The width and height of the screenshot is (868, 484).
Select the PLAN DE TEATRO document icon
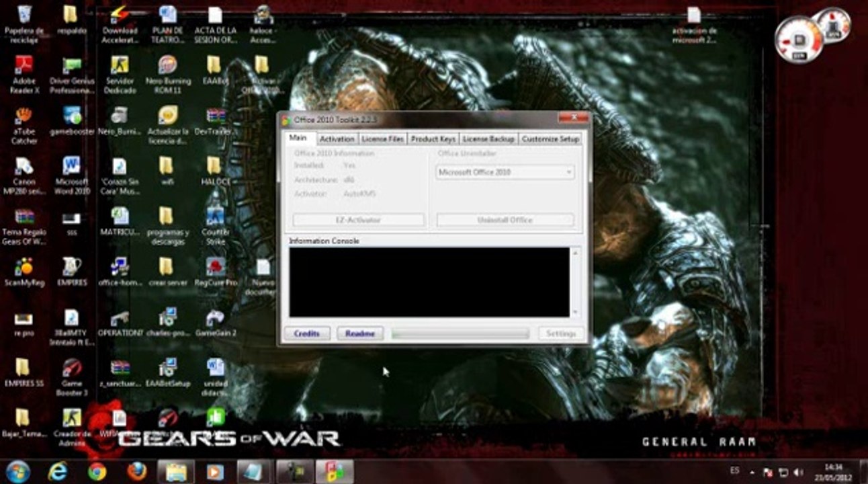167,24
